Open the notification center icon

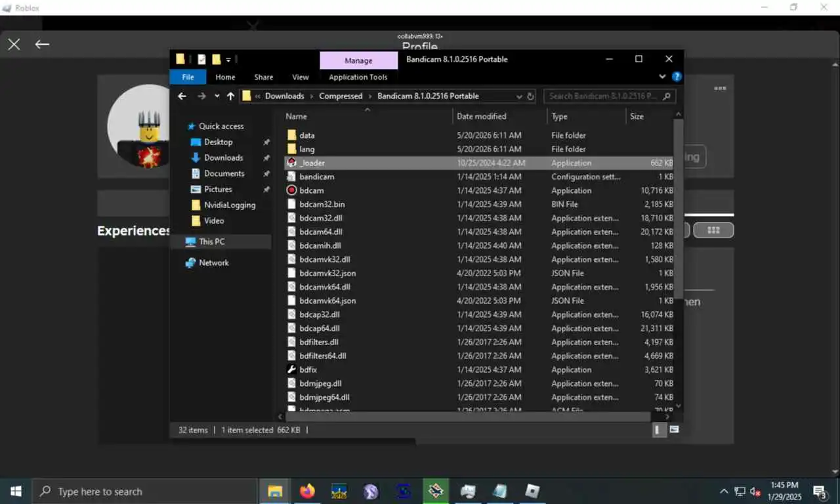click(820, 491)
